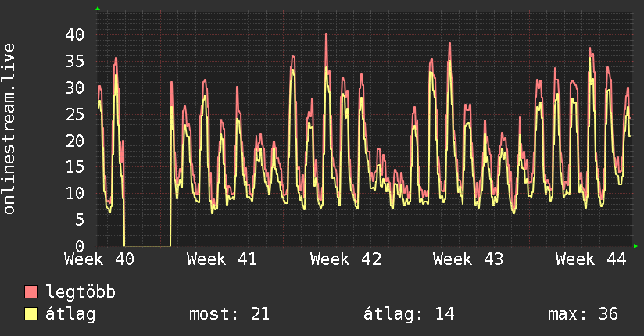Click the yellow átlag legend swatch

pyautogui.click(x=30, y=313)
